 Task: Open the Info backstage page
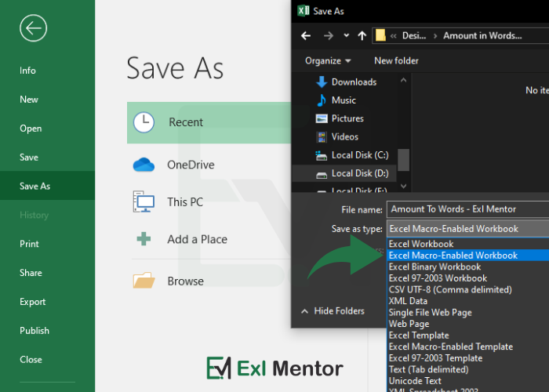27,71
